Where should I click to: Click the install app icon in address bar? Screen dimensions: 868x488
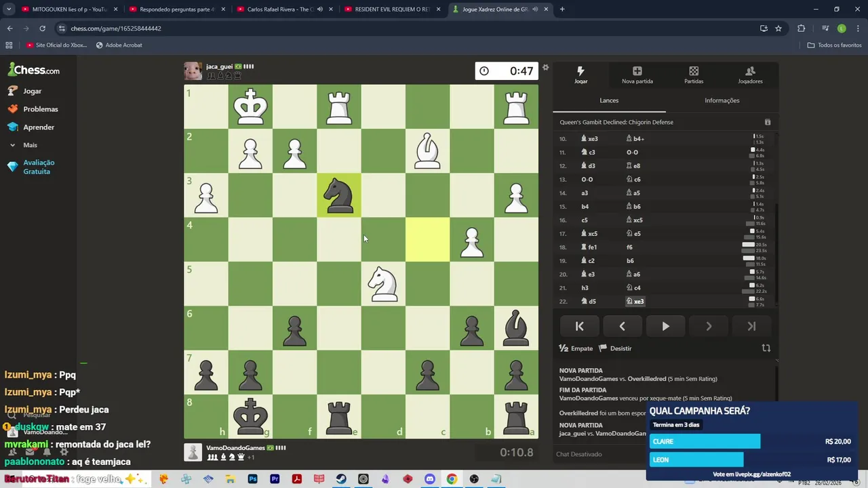click(x=764, y=28)
